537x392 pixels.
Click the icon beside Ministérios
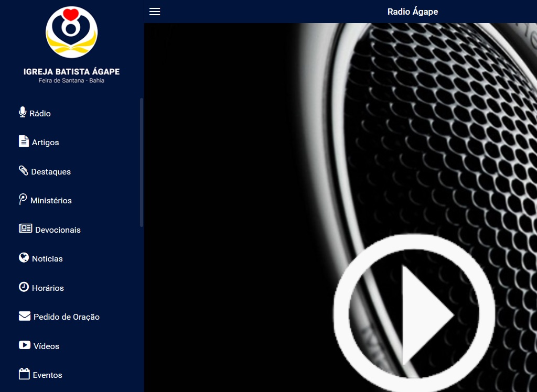[23, 199]
